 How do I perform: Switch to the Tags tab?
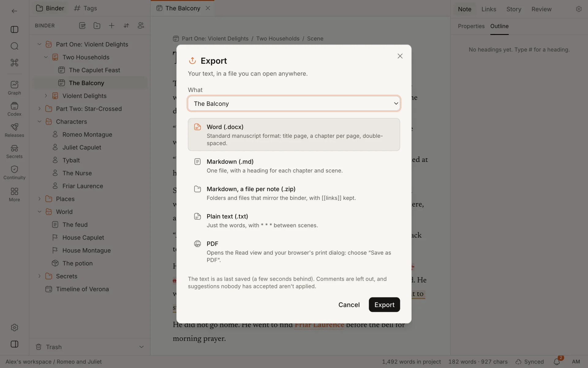[85, 8]
